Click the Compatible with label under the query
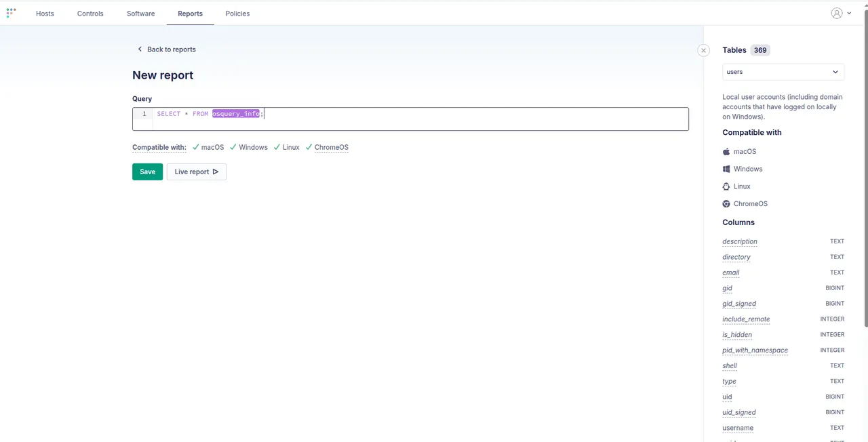868x442 pixels. [159, 147]
